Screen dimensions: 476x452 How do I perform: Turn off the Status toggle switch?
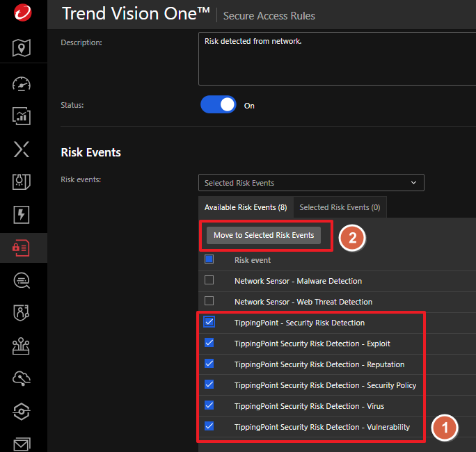pyautogui.click(x=219, y=105)
